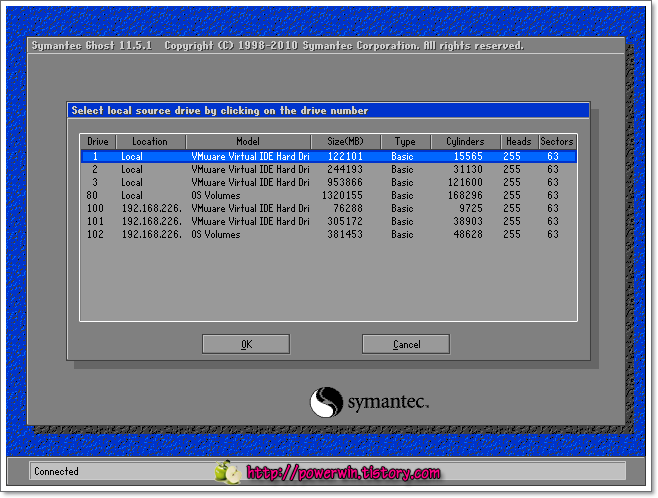The width and height of the screenshot is (658, 498).
Task: Click the Cancel button
Action: (x=406, y=344)
